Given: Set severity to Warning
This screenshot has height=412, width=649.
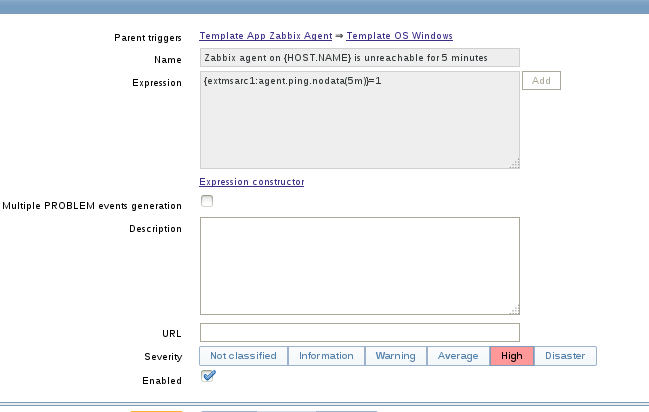Looking at the screenshot, I should click(396, 356).
